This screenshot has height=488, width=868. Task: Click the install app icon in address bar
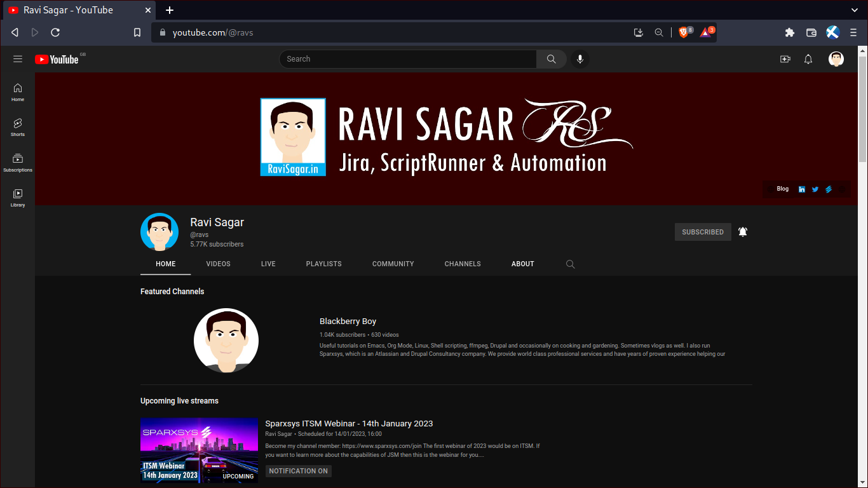pyautogui.click(x=639, y=32)
